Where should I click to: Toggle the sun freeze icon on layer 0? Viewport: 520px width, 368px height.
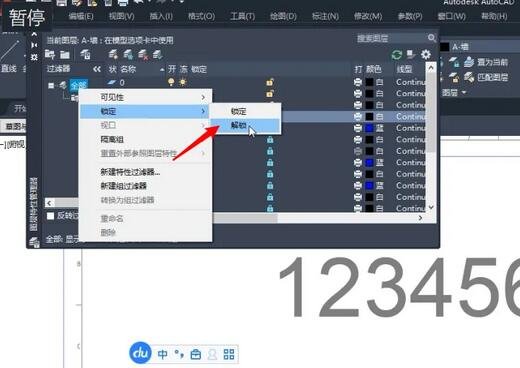(x=183, y=82)
